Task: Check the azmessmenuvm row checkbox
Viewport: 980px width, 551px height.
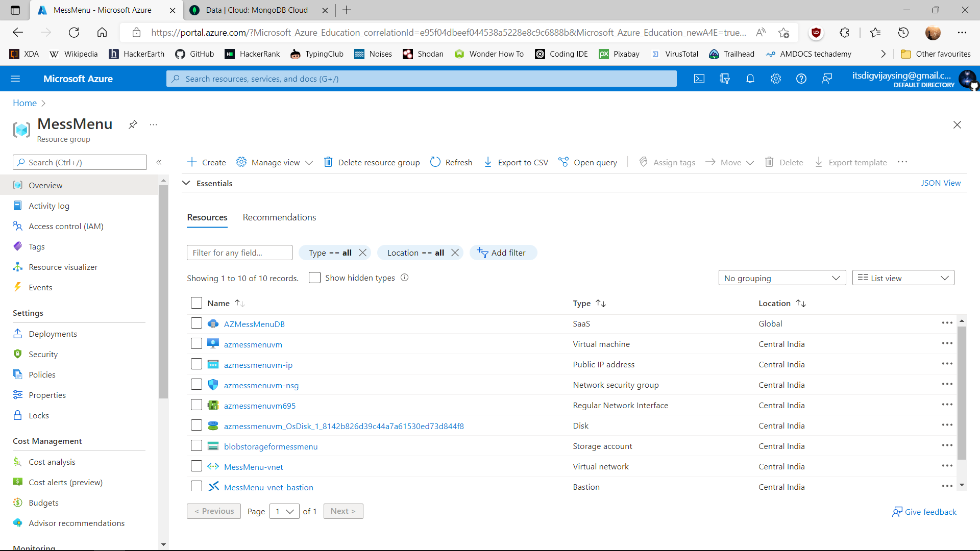Action: 196,343
